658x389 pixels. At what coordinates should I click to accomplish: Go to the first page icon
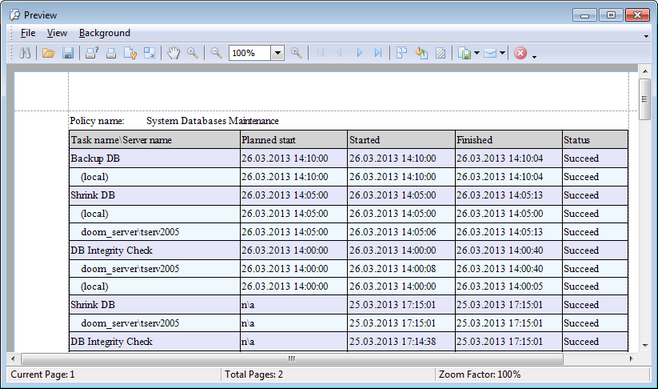point(320,53)
